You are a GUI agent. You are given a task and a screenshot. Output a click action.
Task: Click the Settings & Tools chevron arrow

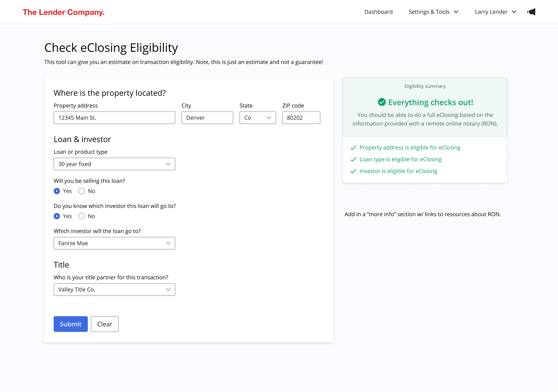coord(456,12)
